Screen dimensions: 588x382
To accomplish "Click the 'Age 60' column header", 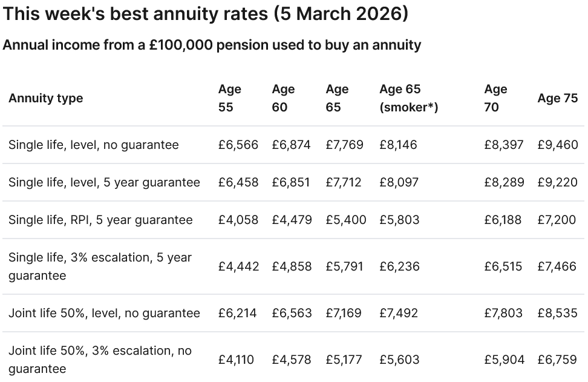I will [x=283, y=98].
